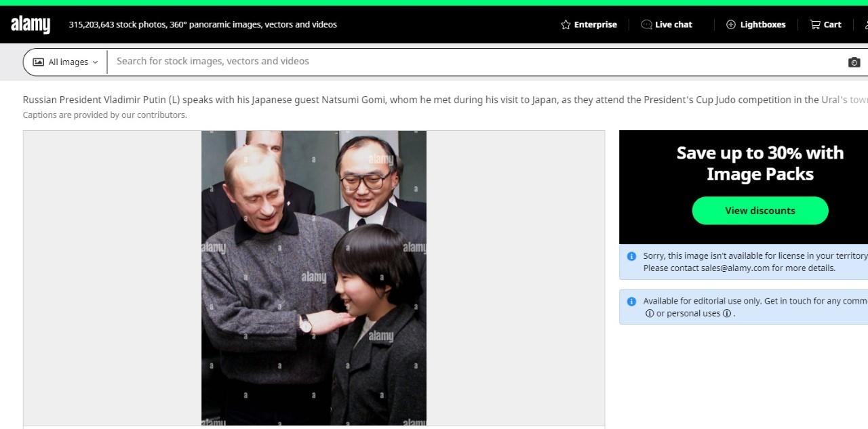Select the Lightboxes menu label
The width and height of the screenshot is (868, 429).
tap(762, 25)
